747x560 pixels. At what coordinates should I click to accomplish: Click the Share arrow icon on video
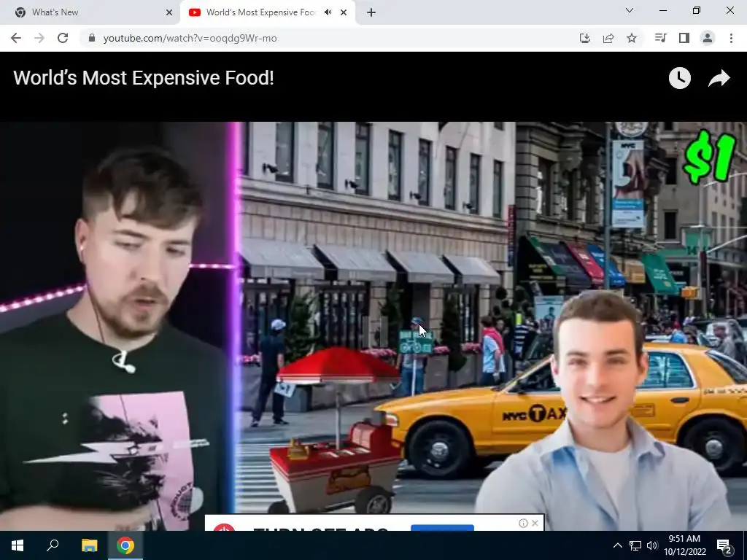pyautogui.click(x=719, y=78)
